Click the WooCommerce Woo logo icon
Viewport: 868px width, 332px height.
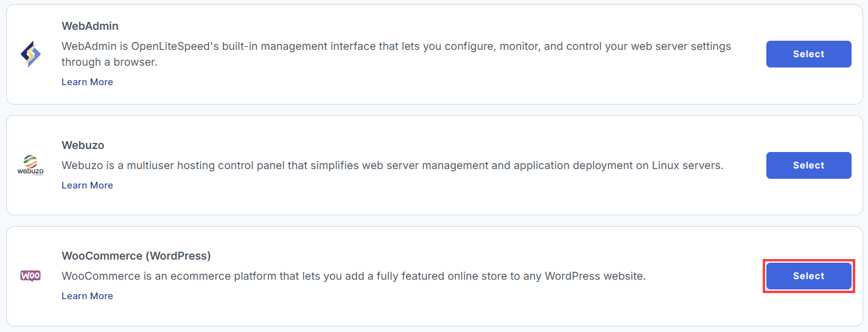[x=30, y=276]
